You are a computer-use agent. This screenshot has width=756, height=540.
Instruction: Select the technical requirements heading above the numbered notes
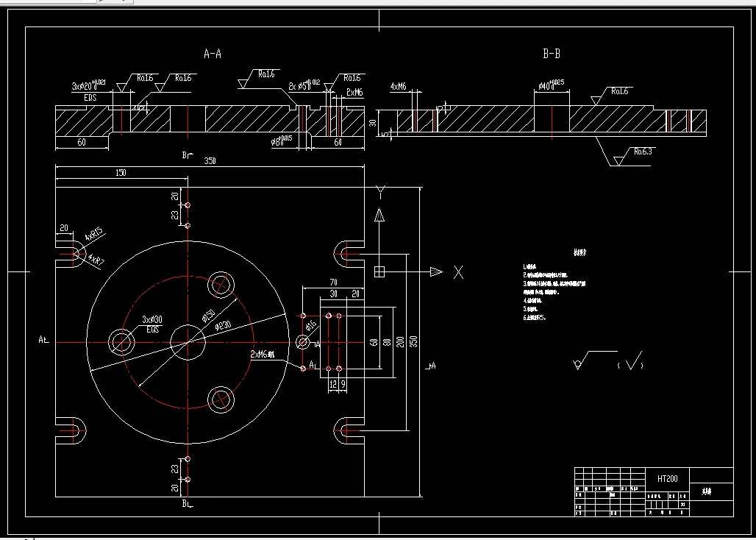tap(580, 252)
